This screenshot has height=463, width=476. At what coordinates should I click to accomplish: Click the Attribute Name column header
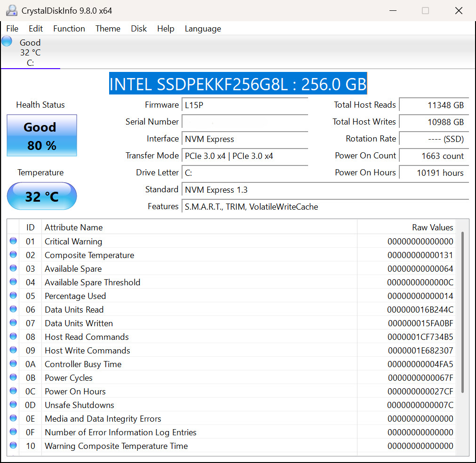(x=199, y=227)
